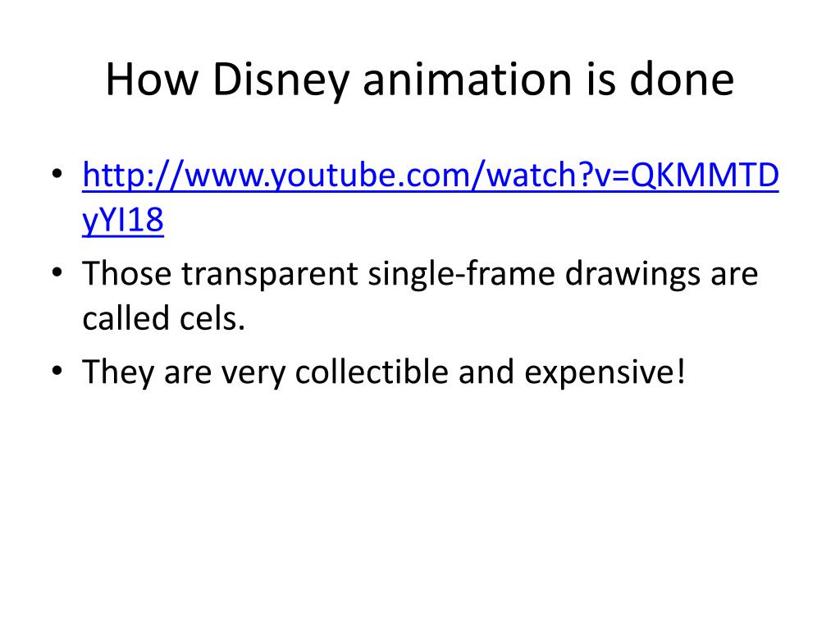
Task: Click the word 'animation' in the title
Action: tap(468, 80)
